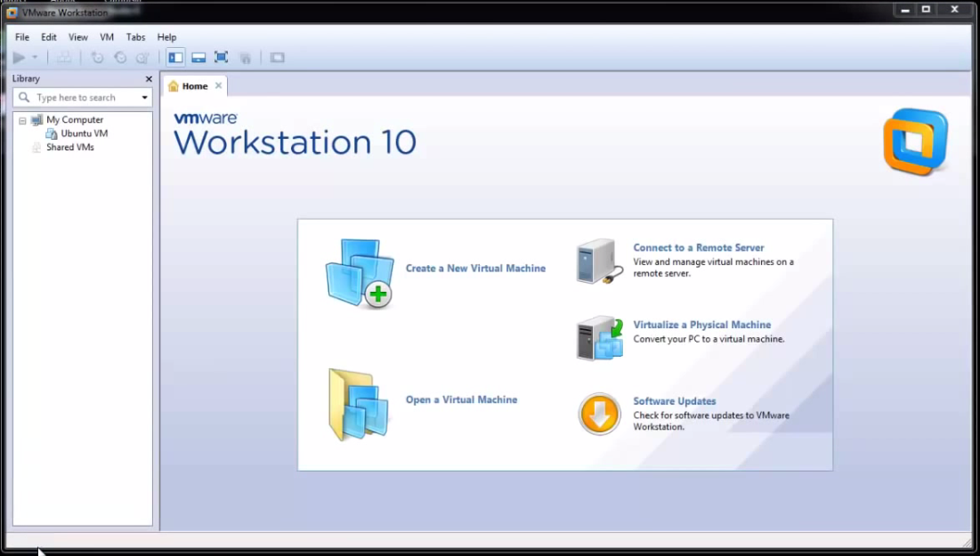Switch to the Home tab
This screenshot has width=980, height=556.
[194, 86]
